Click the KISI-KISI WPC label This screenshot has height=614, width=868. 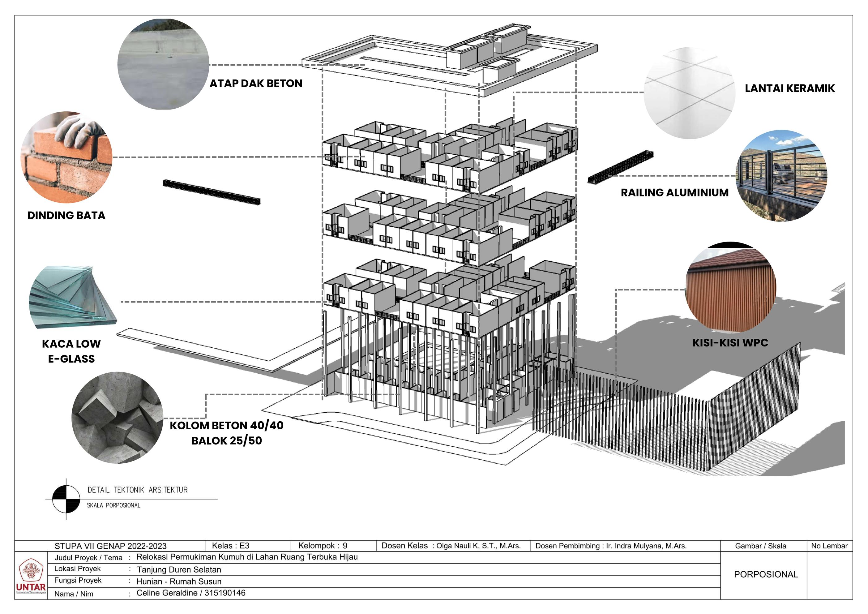(730, 343)
